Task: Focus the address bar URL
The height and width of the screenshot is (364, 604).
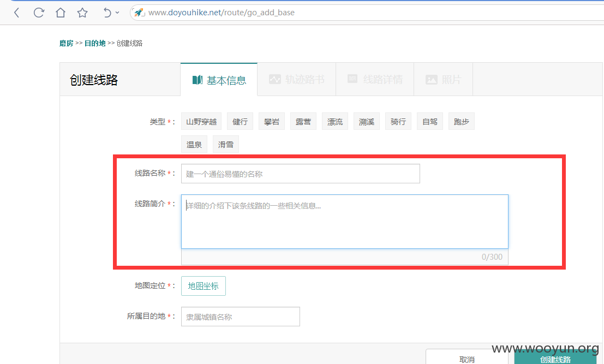Action: (222, 13)
